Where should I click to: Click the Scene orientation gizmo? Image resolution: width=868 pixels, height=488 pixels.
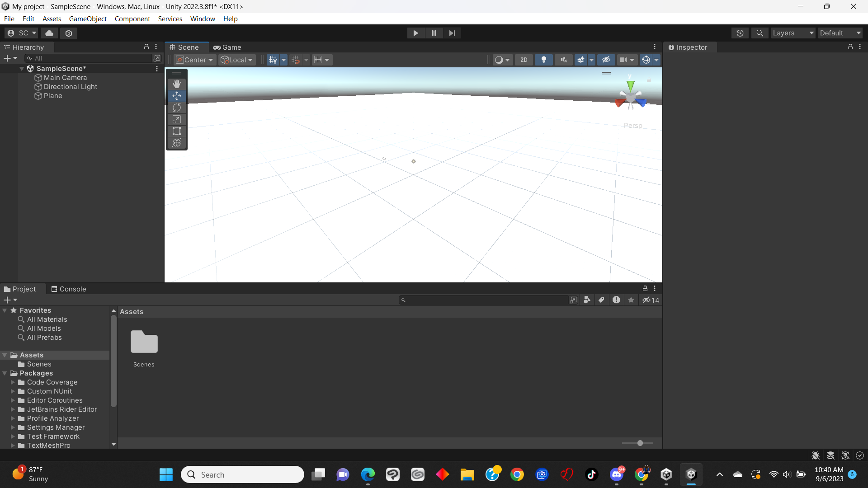631,96
